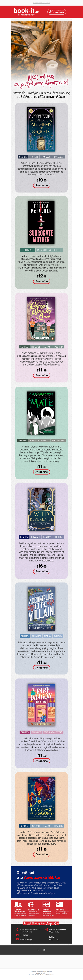View this email in your browser link
Image resolution: width=83 pixels, height=980 pixels.
pos(41,3)
